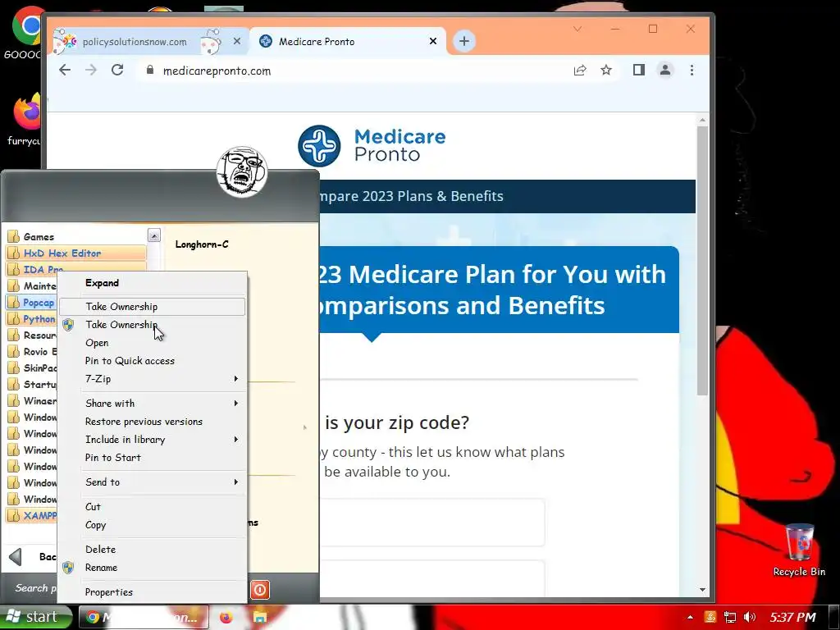The image size is (840, 630).
Task: Expand the Send to submenu
Action: [x=152, y=482]
